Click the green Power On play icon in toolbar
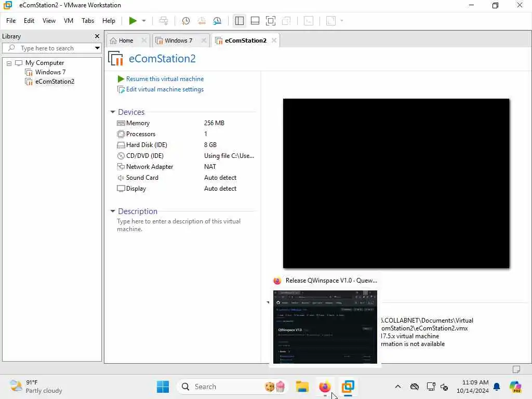This screenshot has height=399, width=532. click(x=132, y=21)
